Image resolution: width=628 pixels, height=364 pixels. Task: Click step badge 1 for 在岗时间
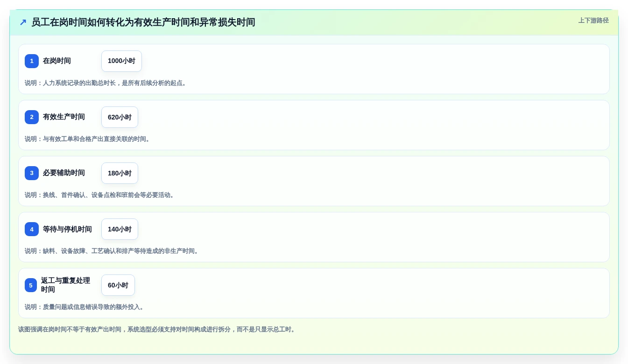tap(32, 61)
